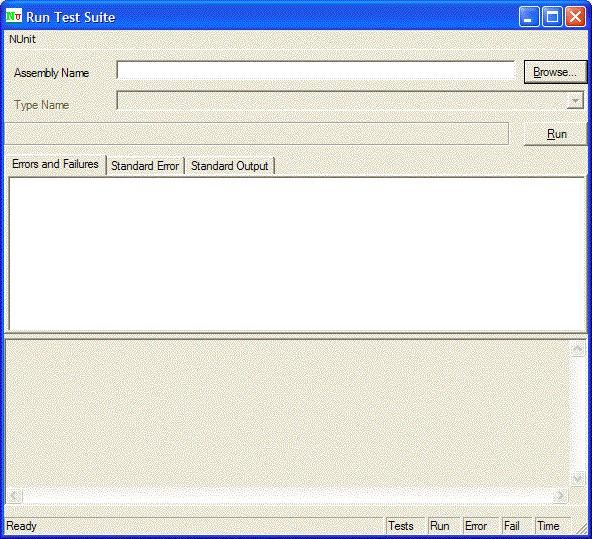
Task: Click the Tests status bar panel
Action: 405,526
